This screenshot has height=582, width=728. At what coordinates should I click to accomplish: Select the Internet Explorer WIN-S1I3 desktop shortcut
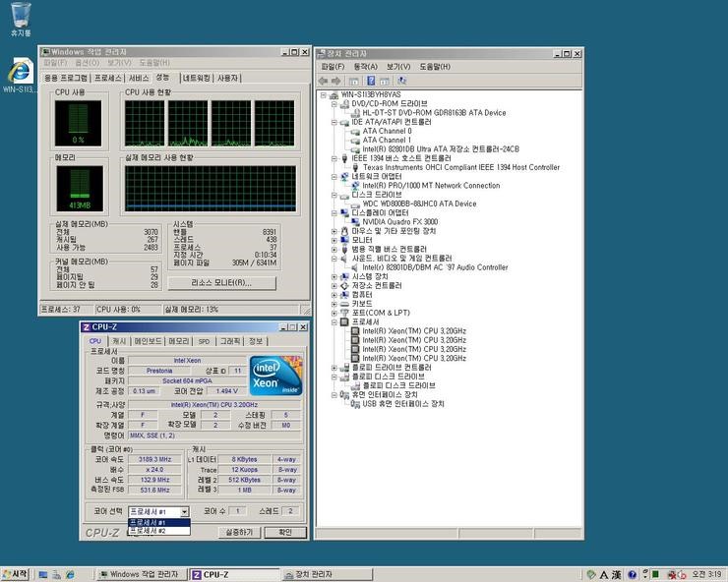(x=20, y=75)
